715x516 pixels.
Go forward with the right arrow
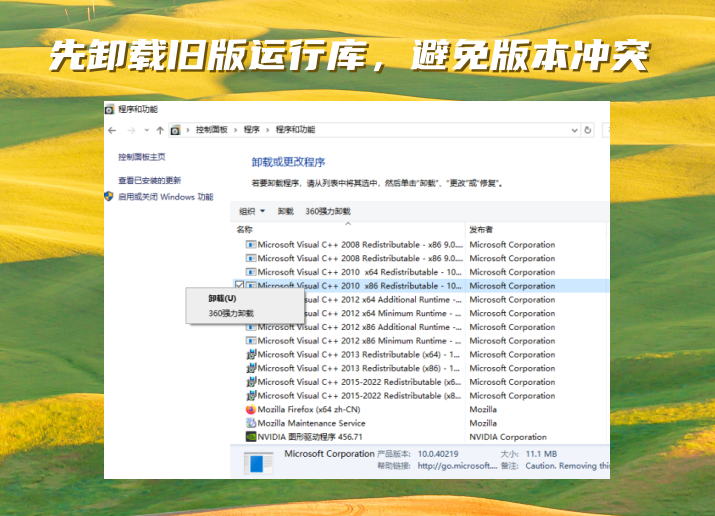pyautogui.click(x=131, y=130)
